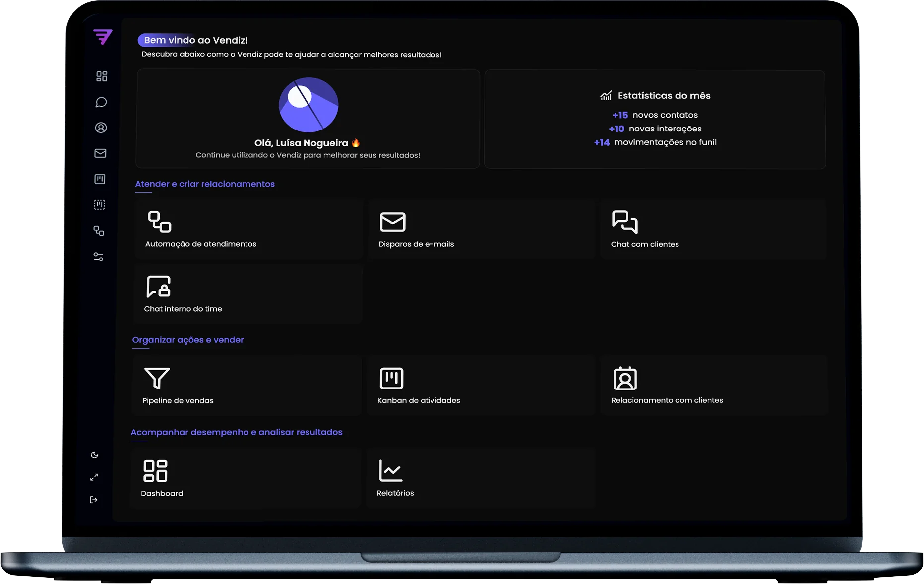Click the Olá, Luísa Nogueira greeting

(x=307, y=143)
